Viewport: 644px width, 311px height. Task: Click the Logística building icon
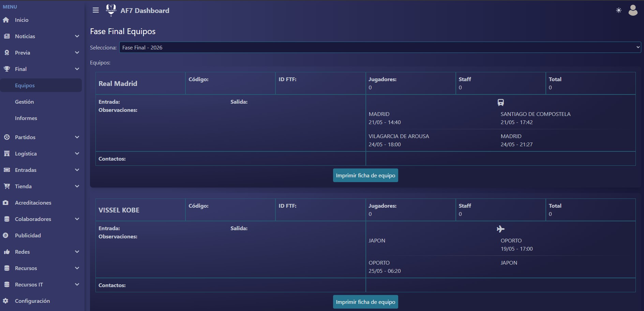(x=6, y=153)
